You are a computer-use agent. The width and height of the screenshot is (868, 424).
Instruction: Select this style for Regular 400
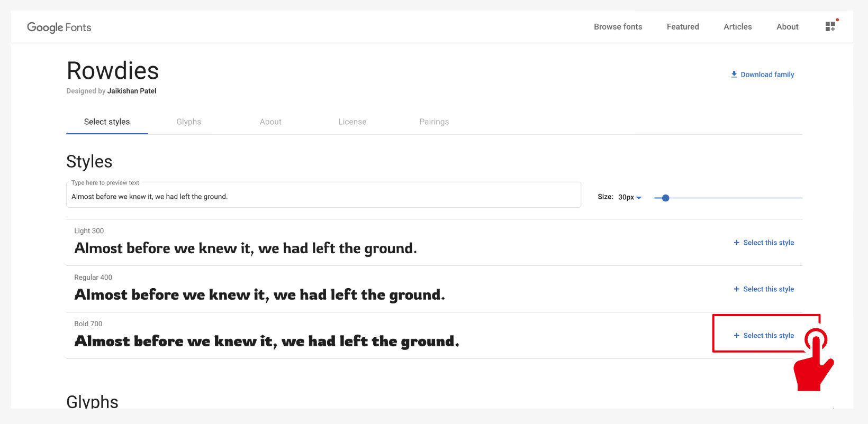(x=768, y=289)
